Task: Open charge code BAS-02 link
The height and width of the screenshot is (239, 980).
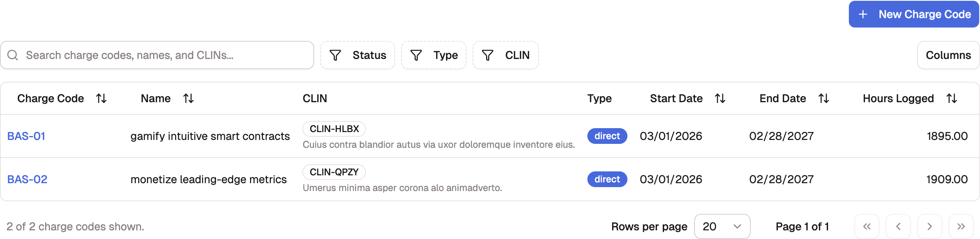Action: point(27,179)
